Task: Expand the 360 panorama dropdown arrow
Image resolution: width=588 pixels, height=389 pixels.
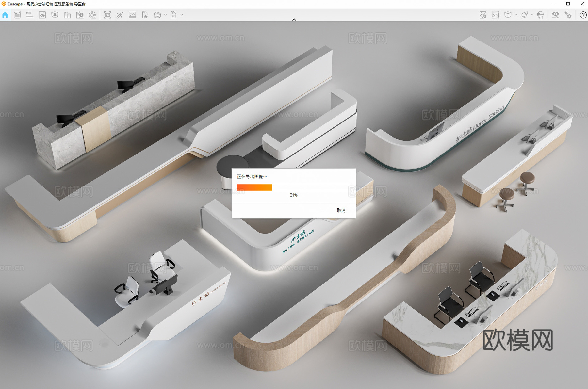Action: [165, 15]
